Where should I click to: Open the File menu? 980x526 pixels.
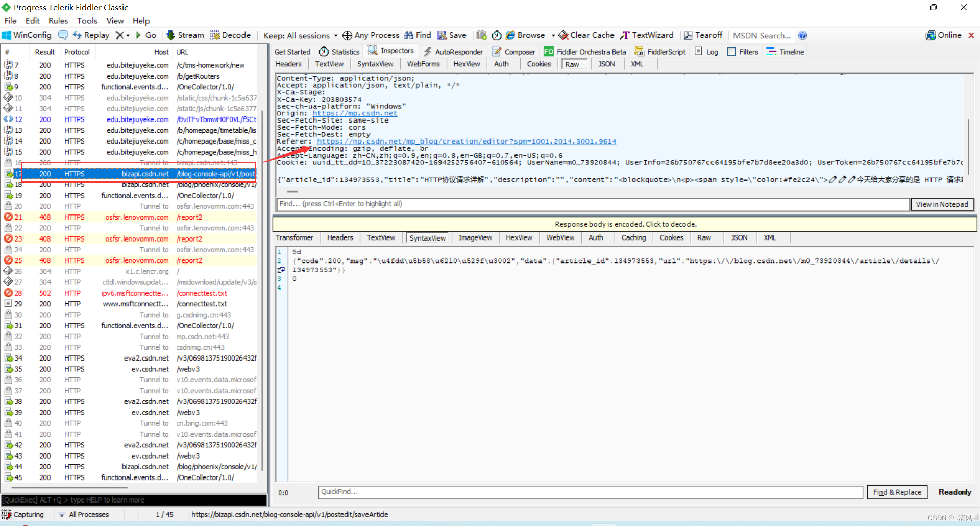coord(11,21)
